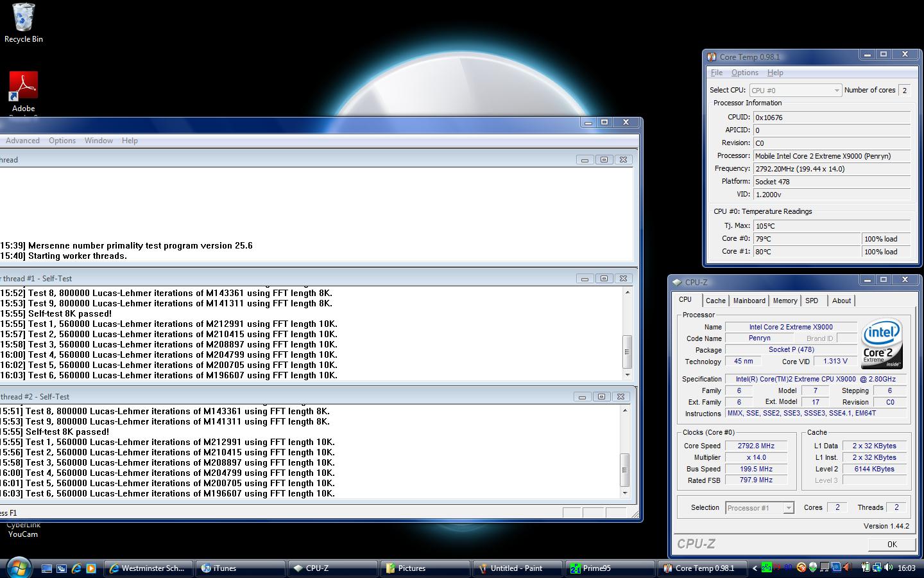This screenshot has width=924, height=578.
Task: Switch to the Memory tab in CPU-Z
Action: click(785, 301)
